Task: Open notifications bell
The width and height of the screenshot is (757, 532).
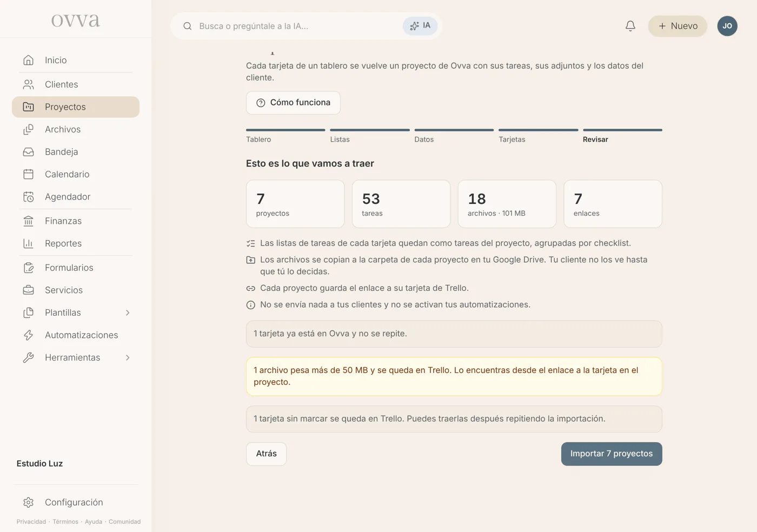Action: tap(630, 26)
